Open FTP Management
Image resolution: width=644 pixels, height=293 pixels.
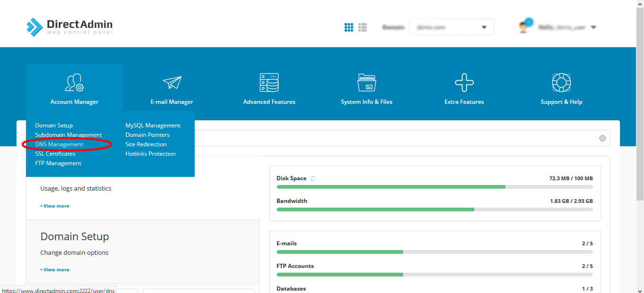(58, 163)
